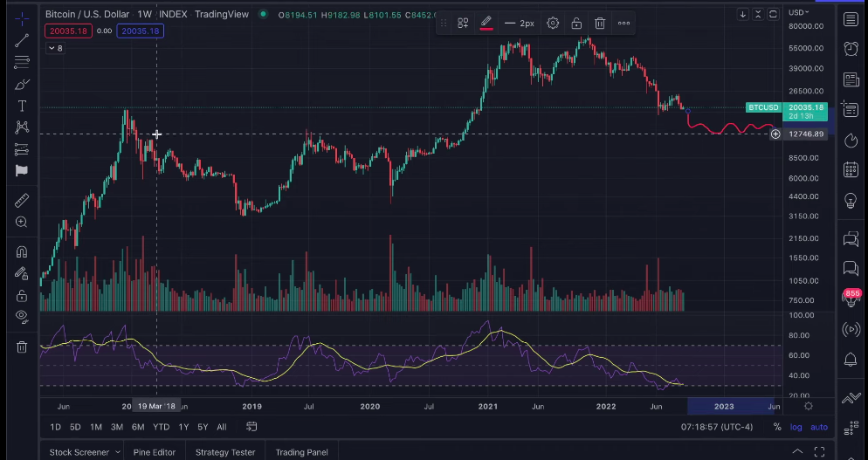Select the crosshair cursor tool
868x460 pixels.
(22, 19)
